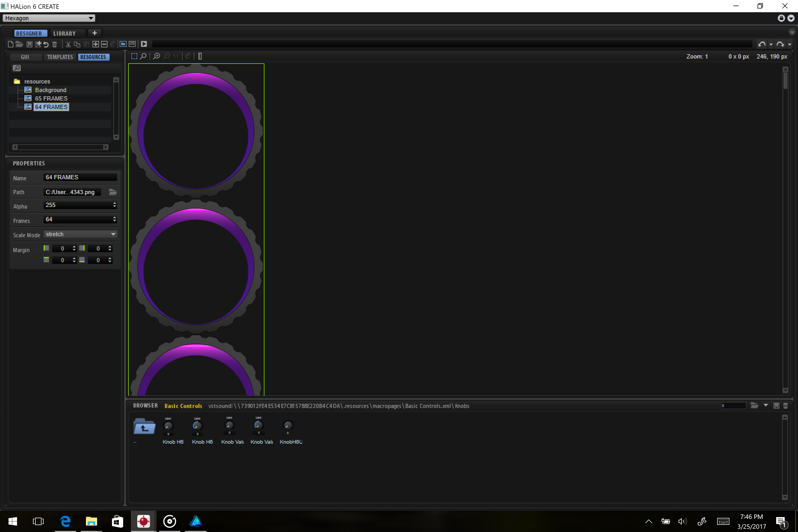The height and width of the screenshot is (532, 798).
Task: Click the open folder toolbar icon
Action: pos(19,44)
